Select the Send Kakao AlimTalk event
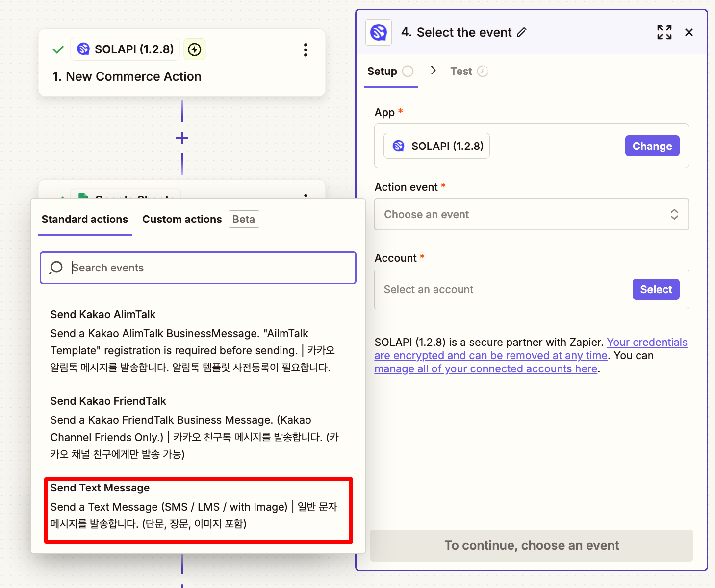The image size is (715, 588). [x=198, y=341]
